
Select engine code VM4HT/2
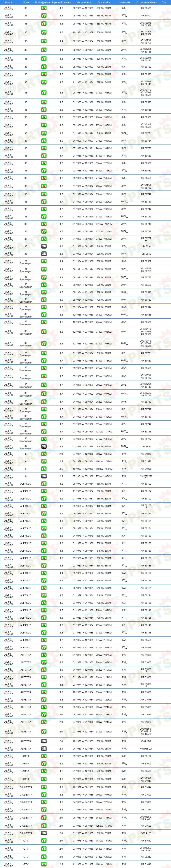pyautogui.click(x=146, y=741)
